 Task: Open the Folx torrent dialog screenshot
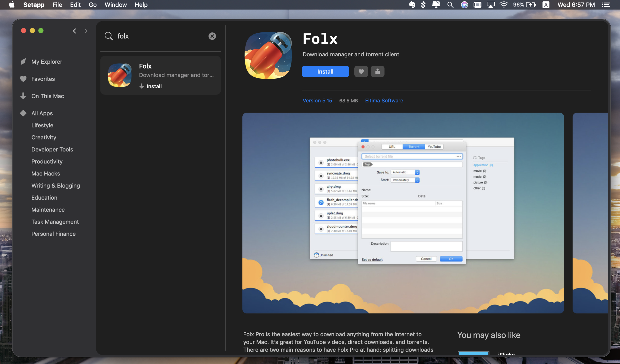click(403, 213)
